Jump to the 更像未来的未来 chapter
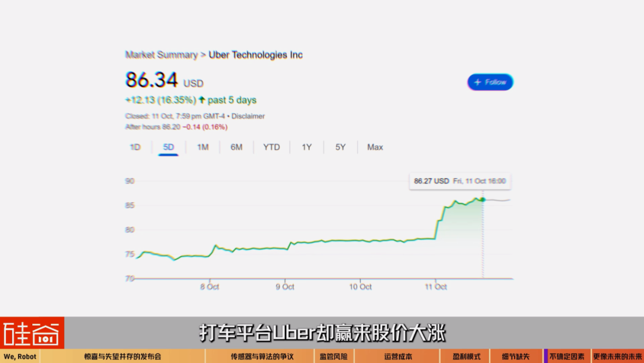Screen dimensions: 644x363 (618, 356)
